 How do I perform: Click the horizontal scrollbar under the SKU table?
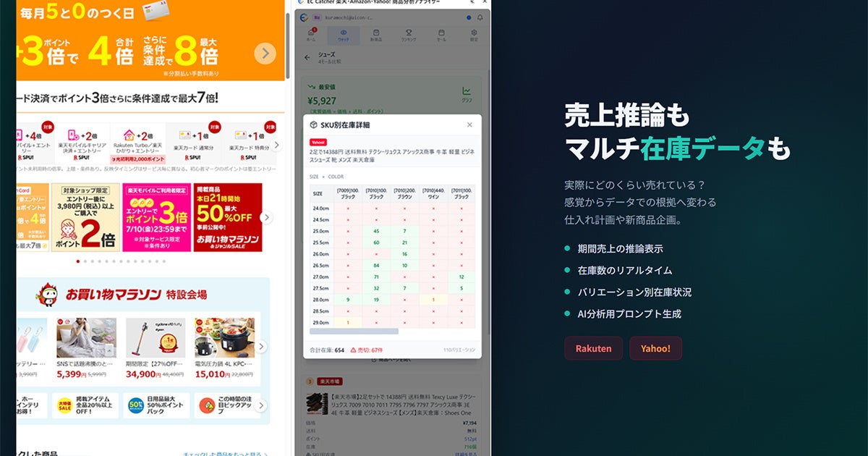354,332
